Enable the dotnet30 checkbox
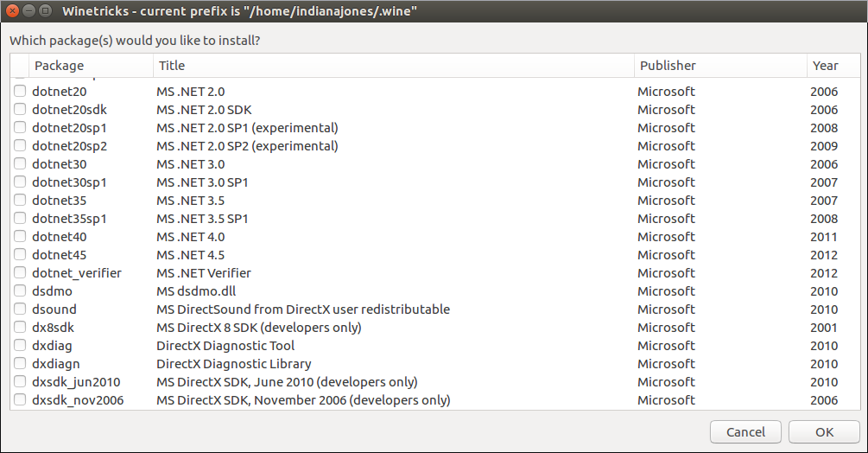 click(x=20, y=164)
